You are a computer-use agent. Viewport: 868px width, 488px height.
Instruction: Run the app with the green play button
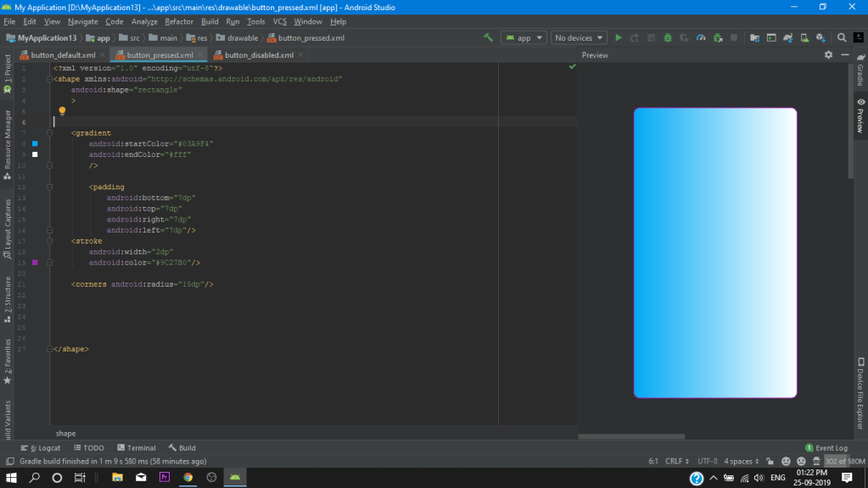619,38
